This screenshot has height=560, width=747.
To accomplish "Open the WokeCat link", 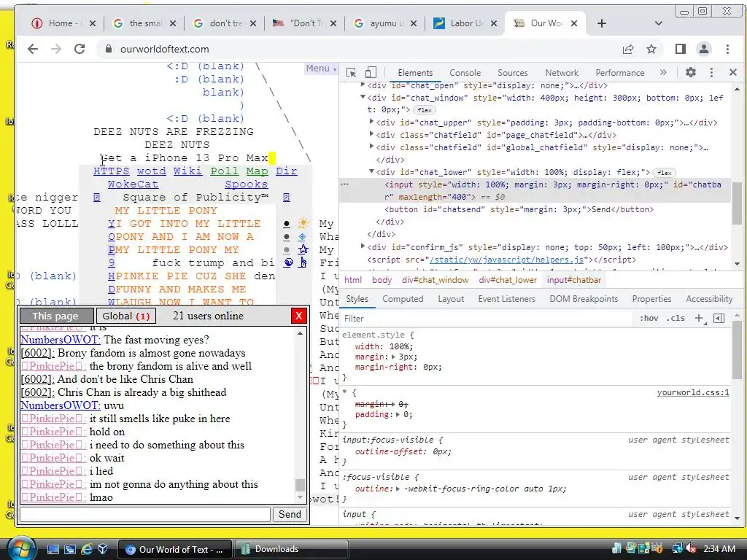I will coord(133,184).
